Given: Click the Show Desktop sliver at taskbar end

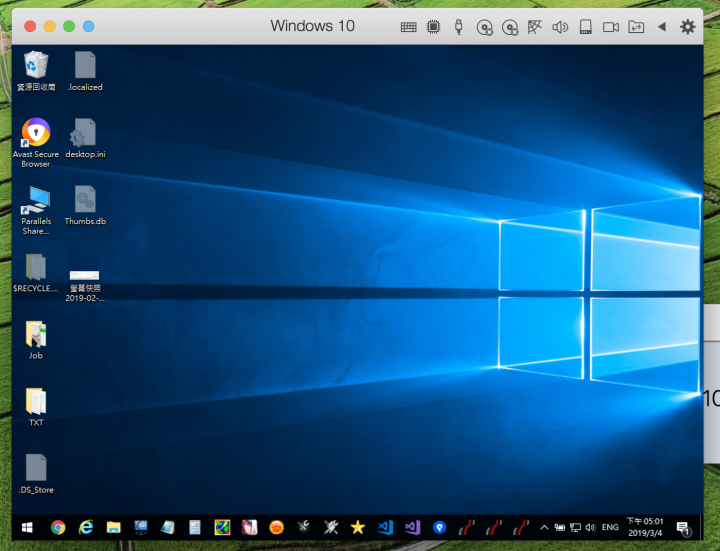Looking at the screenshot, I should point(701,528).
